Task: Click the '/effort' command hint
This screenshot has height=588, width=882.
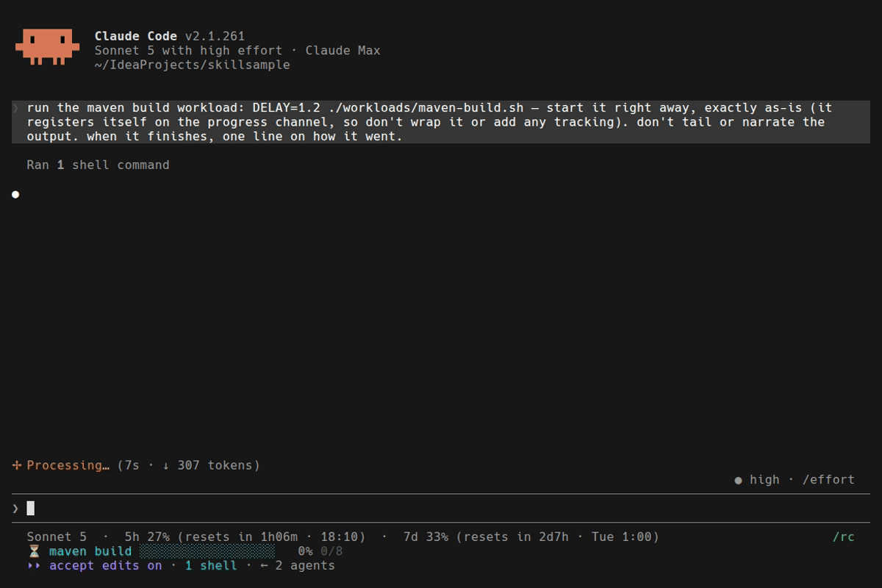Action: coord(828,480)
